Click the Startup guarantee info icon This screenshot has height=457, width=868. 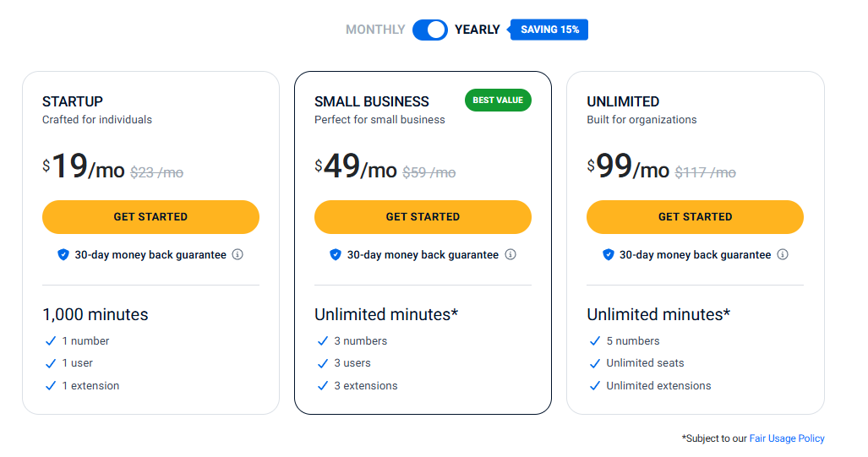(237, 254)
